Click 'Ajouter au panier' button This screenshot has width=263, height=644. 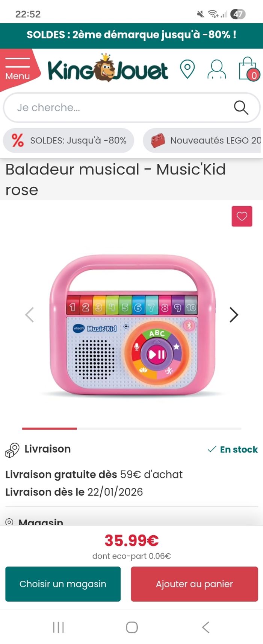click(194, 584)
